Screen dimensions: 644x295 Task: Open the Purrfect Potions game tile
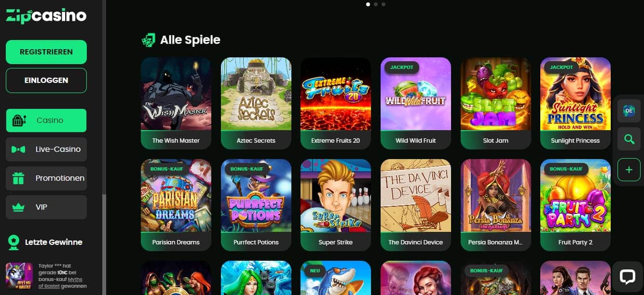pyautogui.click(x=256, y=205)
